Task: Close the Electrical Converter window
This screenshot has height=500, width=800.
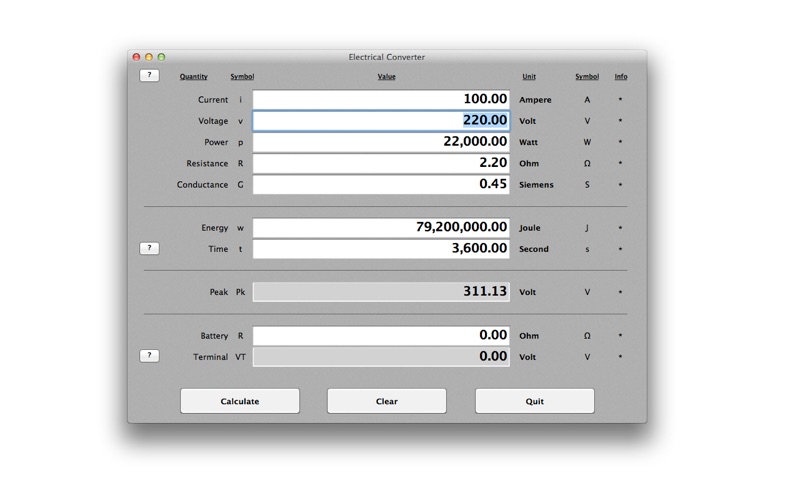Action: point(136,57)
